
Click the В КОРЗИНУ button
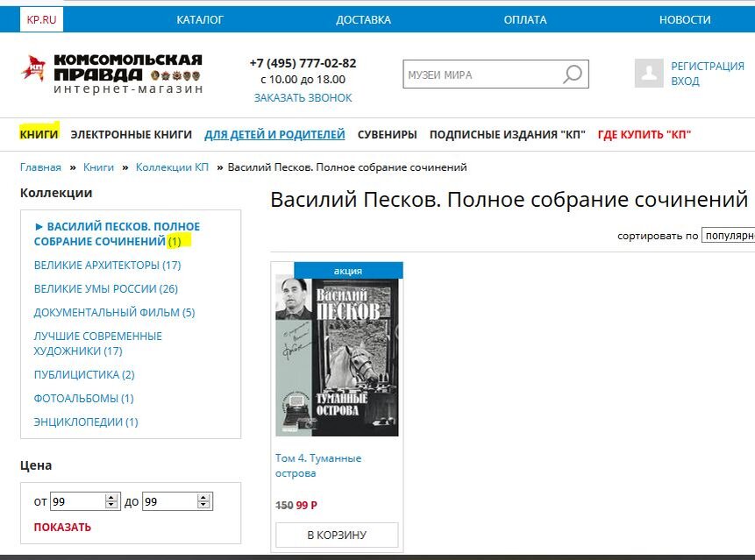tap(337, 535)
